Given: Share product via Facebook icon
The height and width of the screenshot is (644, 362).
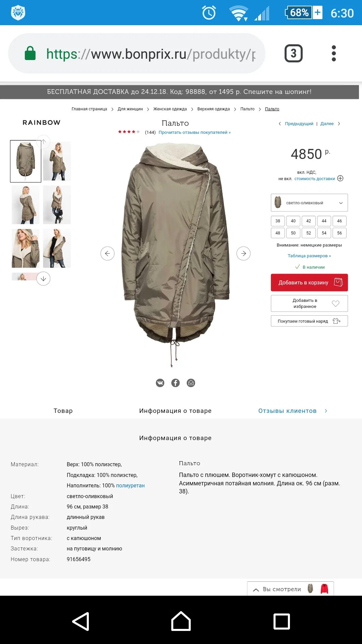Looking at the screenshot, I should pos(175,383).
